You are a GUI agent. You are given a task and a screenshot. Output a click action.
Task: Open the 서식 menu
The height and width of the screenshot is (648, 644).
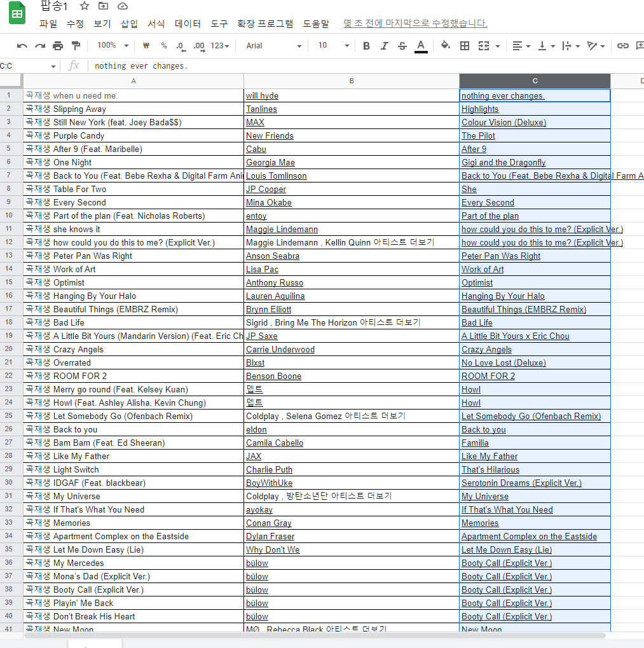(156, 24)
